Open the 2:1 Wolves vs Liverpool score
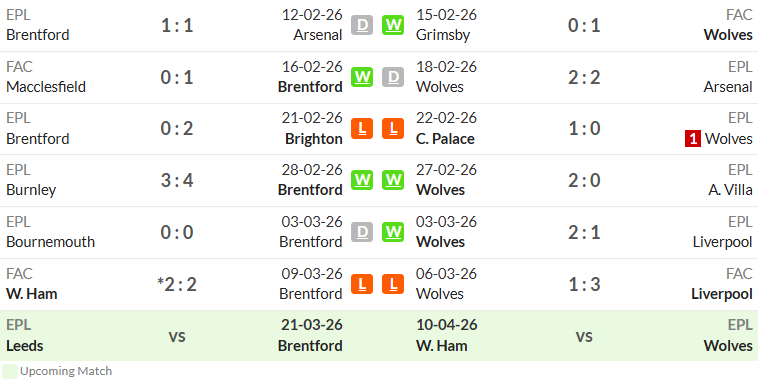The width and height of the screenshot is (762, 382). (x=584, y=232)
